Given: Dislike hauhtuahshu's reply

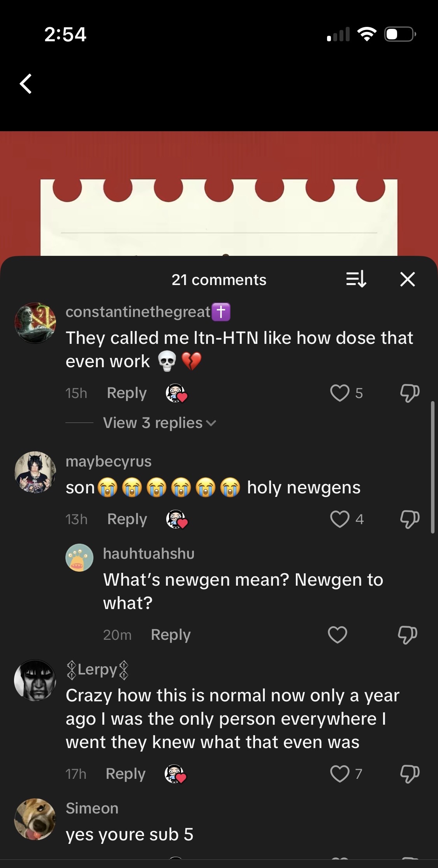Looking at the screenshot, I should pyautogui.click(x=408, y=635).
